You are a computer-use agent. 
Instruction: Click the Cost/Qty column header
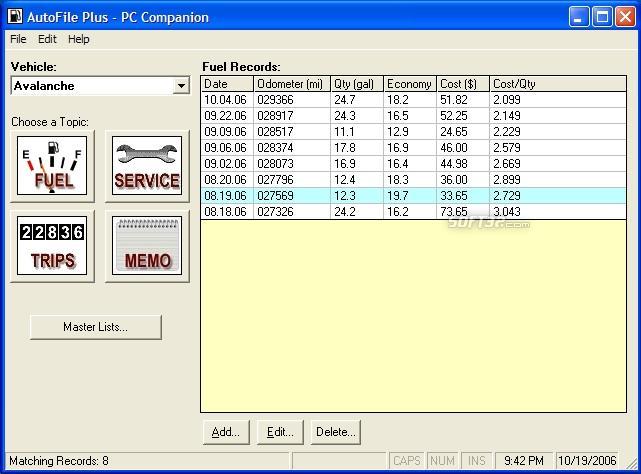[558, 84]
